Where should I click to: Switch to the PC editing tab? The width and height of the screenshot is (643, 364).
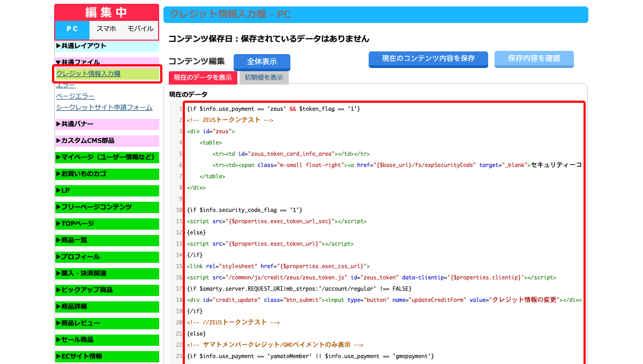pyautogui.click(x=72, y=29)
